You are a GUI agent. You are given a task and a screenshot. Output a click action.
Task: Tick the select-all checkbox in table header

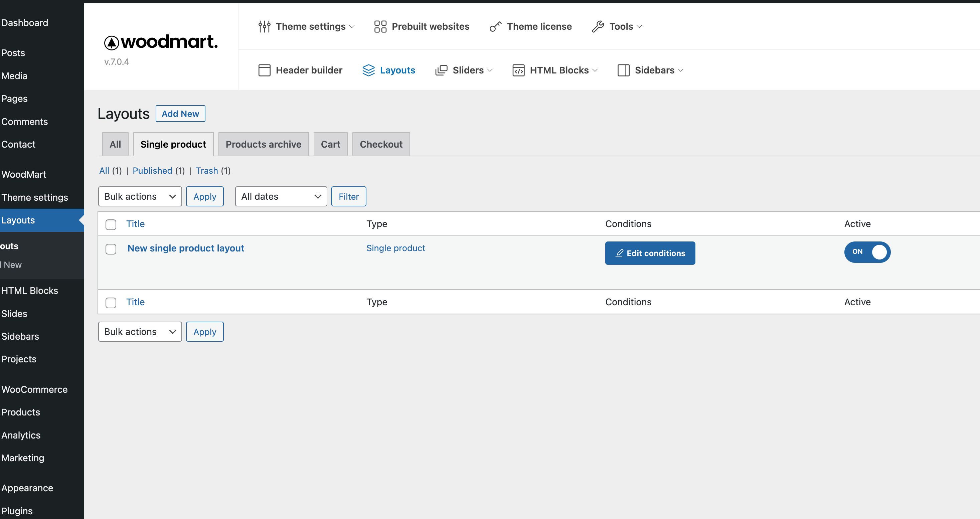click(x=111, y=224)
